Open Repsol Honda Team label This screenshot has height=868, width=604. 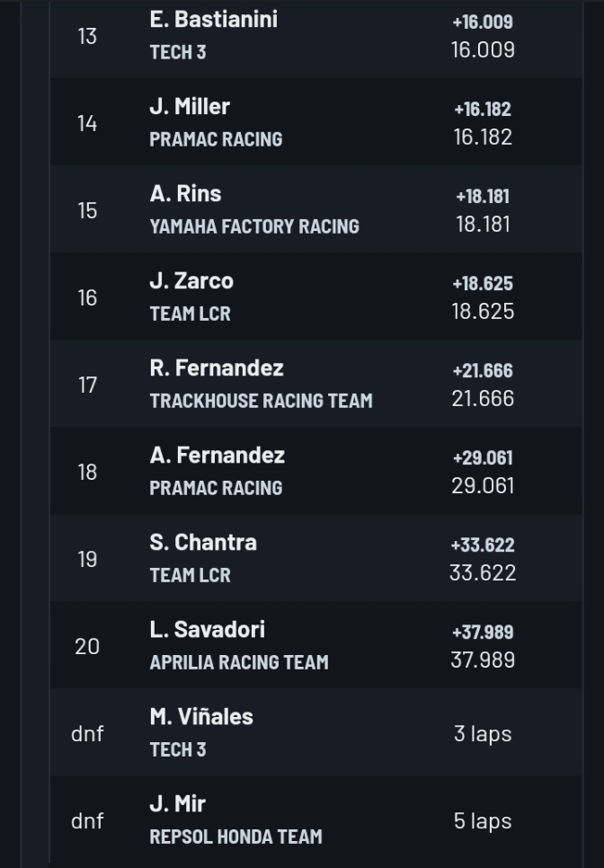coord(235,837)
